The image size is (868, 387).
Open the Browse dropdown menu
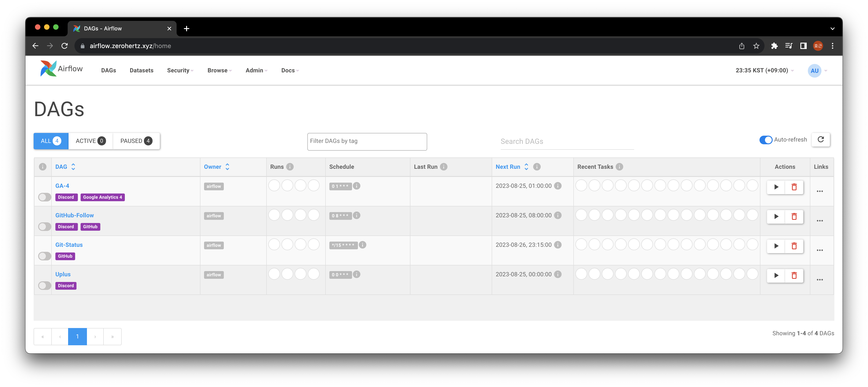(x=219, y=70)
